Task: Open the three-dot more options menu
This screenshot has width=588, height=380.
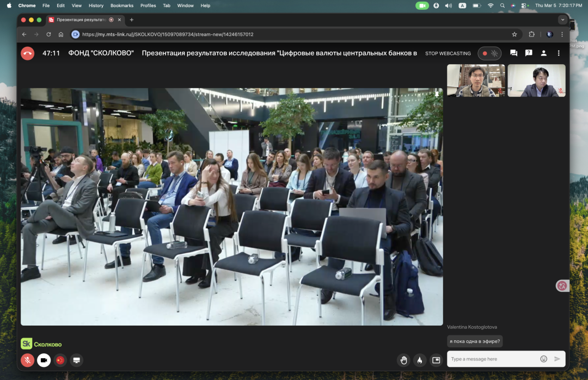Action: (559, 53)
